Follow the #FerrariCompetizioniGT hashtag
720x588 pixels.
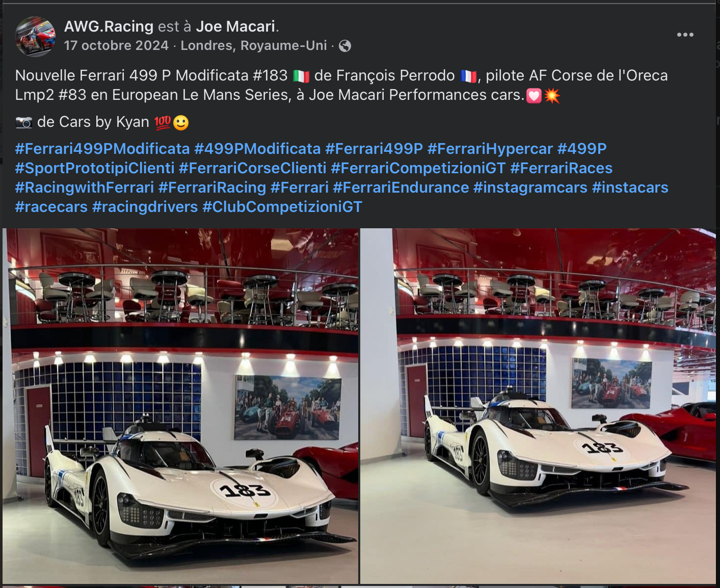(x=418, y=168)
